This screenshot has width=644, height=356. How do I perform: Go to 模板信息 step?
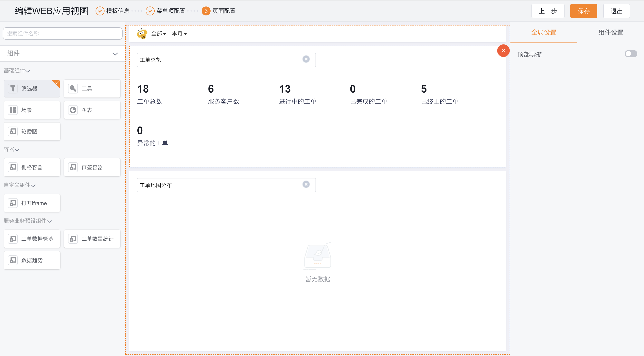pos(118,11)
